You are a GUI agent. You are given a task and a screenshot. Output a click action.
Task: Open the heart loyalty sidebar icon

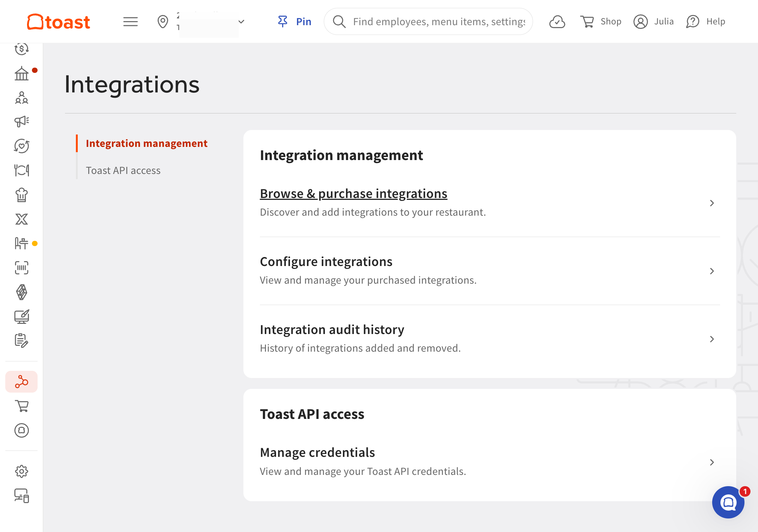tap(21, 146)
